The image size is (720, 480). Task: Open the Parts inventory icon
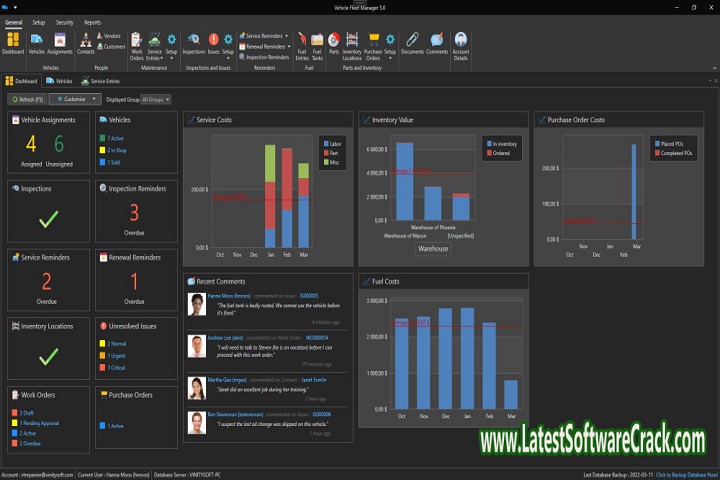pos(333,42)
